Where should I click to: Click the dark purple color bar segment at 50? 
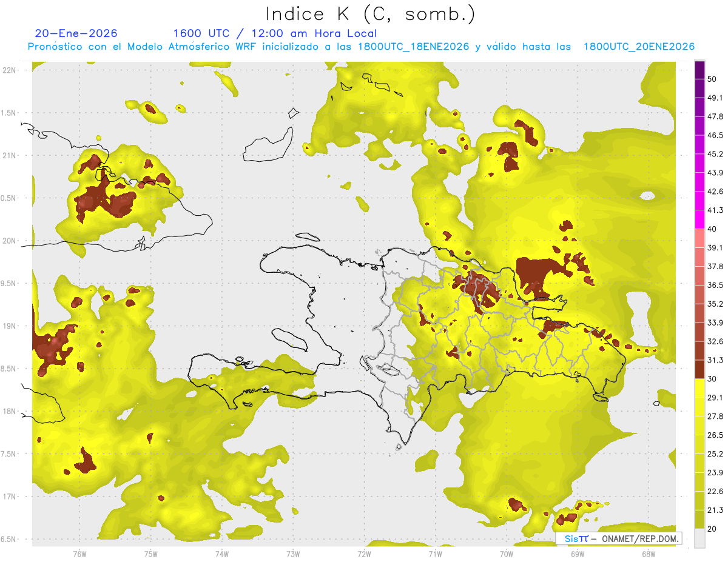coord(699,71)
